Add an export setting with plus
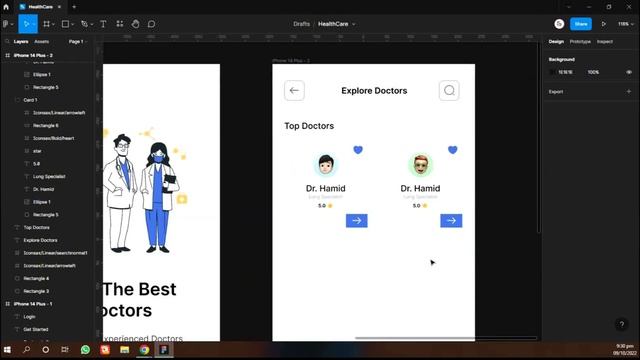Screen dimensions: 640x360 coord(629,92)
